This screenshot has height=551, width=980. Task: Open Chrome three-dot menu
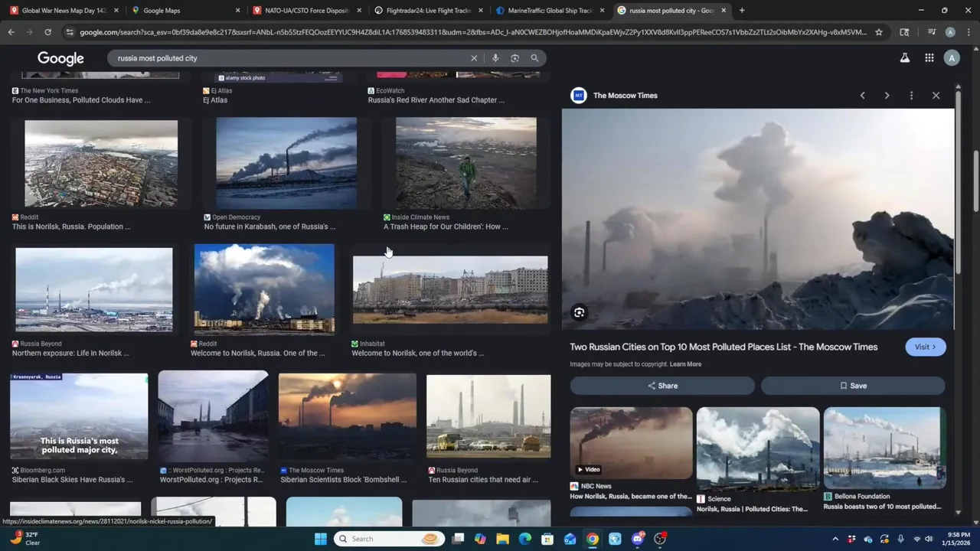coord(969,32)
